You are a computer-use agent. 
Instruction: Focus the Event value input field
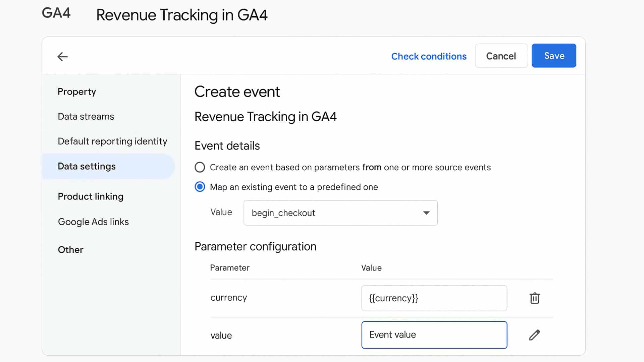[x=434, y=335]
